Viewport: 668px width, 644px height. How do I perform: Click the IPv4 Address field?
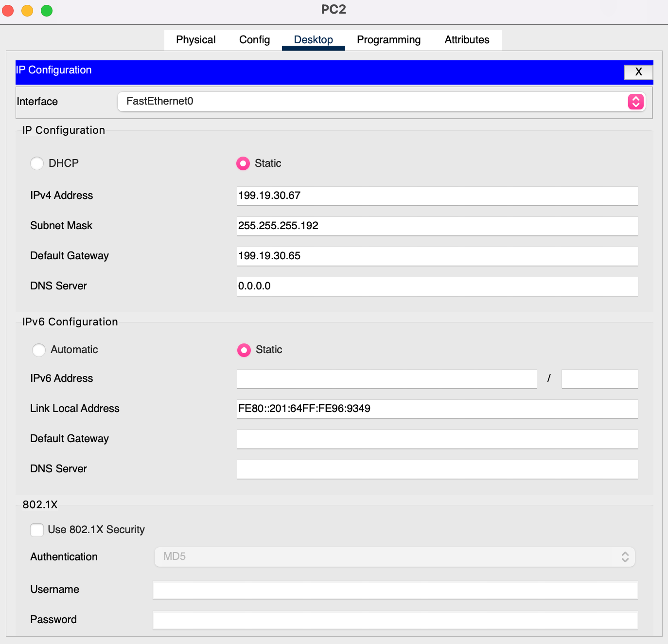pyautogui.click(x=437, y=196)
